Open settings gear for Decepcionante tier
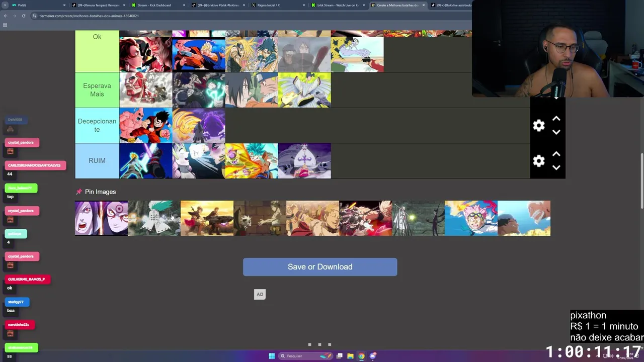The height and width of the screenshot is (362, 644). pos(538,125)
